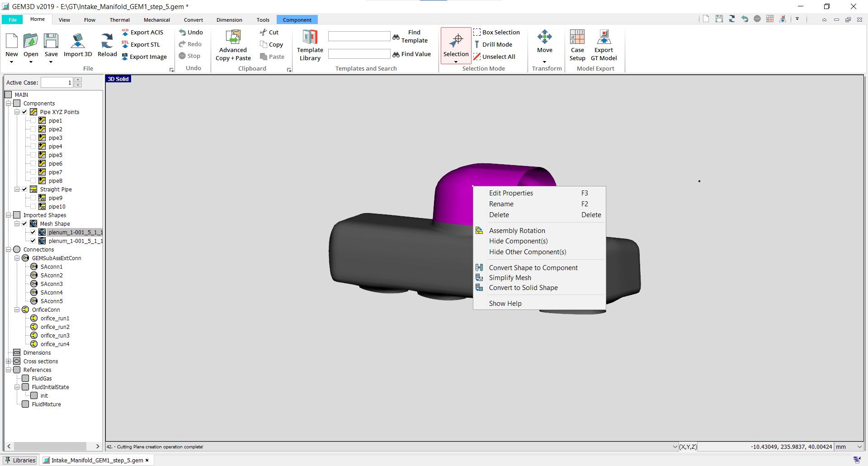Screen dimensions: 868x466
Task: Toggle the Mesh Shape checkbox
Action: [24, 223]
